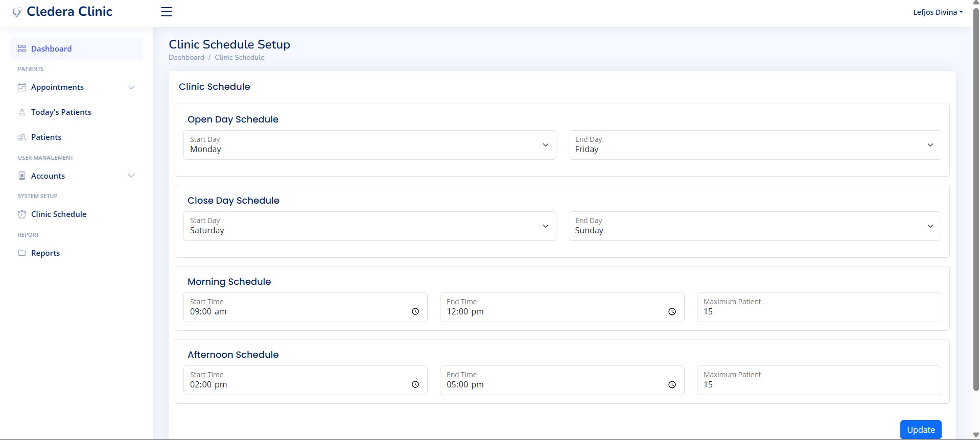Open clock picker for Afternoon Start Time
This screenshot has height=440, width=980.
pos(415,384)
